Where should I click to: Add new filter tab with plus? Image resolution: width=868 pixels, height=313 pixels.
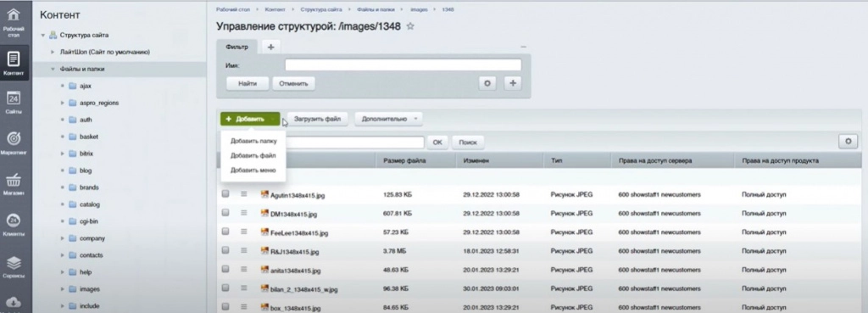pos(270,48)
